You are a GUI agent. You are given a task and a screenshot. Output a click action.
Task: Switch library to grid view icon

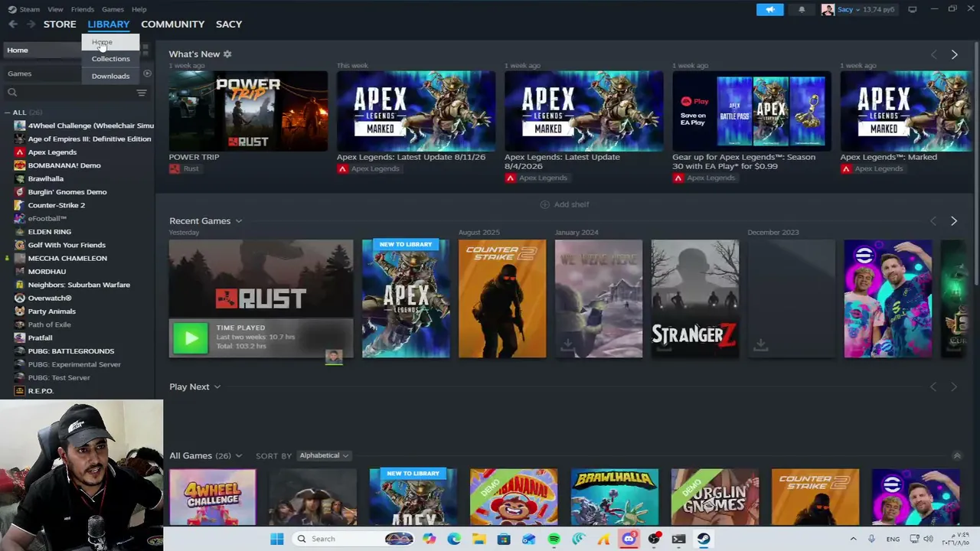[145, 50]
